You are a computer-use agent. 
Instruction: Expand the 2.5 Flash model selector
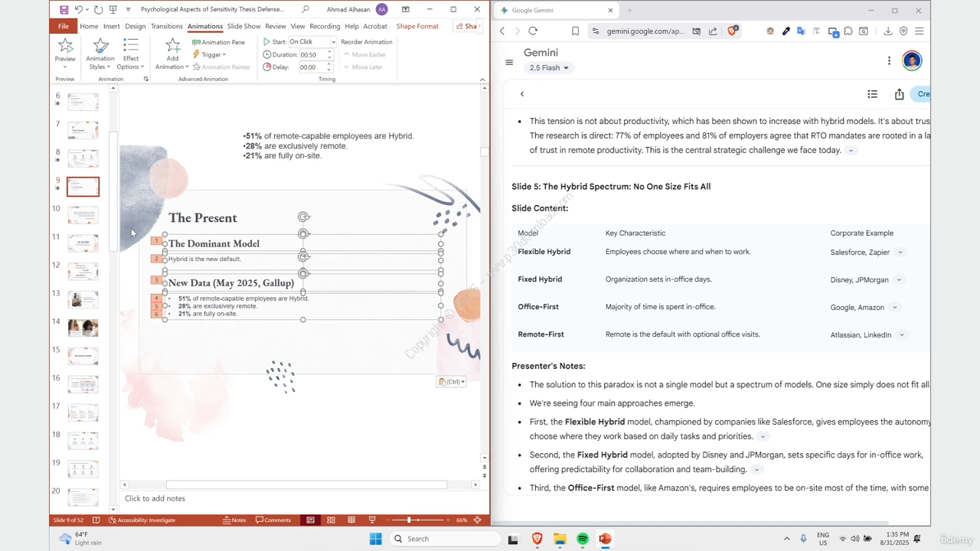click(x=549, y=68)
